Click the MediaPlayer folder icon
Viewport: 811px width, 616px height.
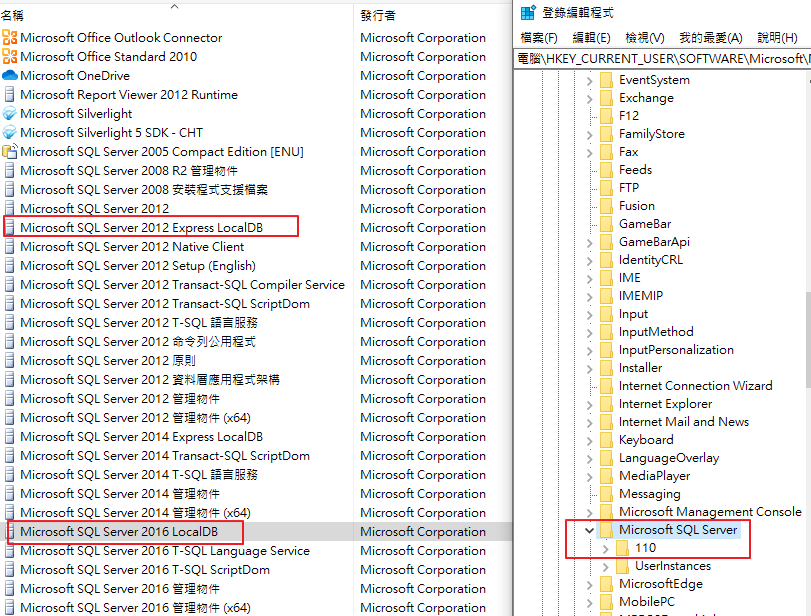coord(606,475)
